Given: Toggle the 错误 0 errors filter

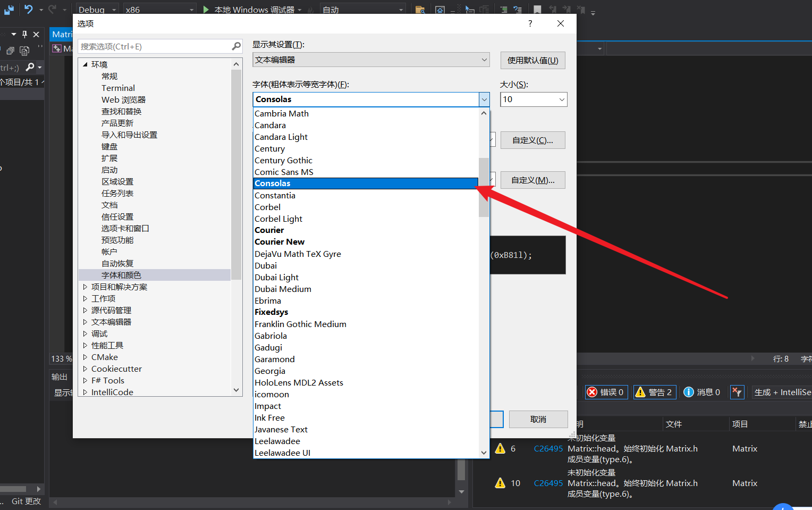Looking at the screenshot, I should click(606, 392).
